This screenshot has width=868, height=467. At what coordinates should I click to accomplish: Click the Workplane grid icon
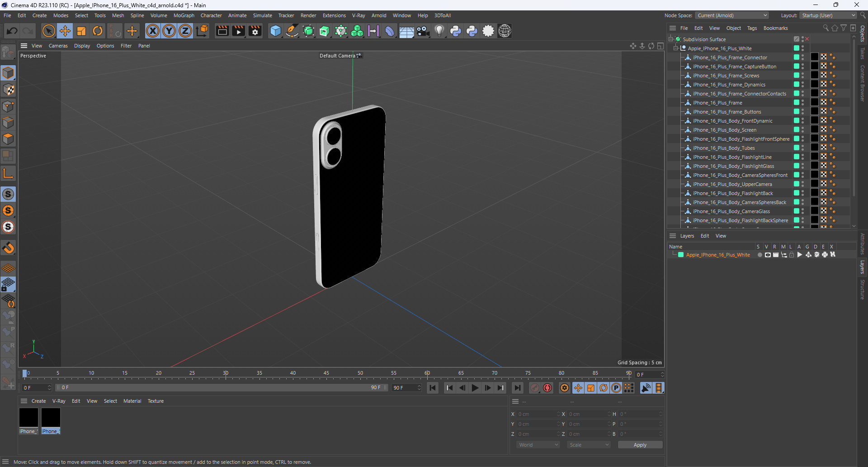click(8, 268)
